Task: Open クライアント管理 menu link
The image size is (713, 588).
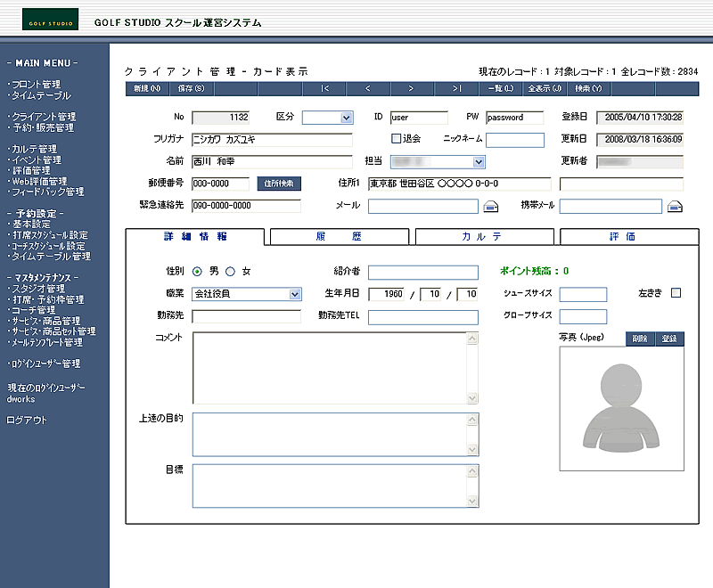Action: tap(44, 117)
